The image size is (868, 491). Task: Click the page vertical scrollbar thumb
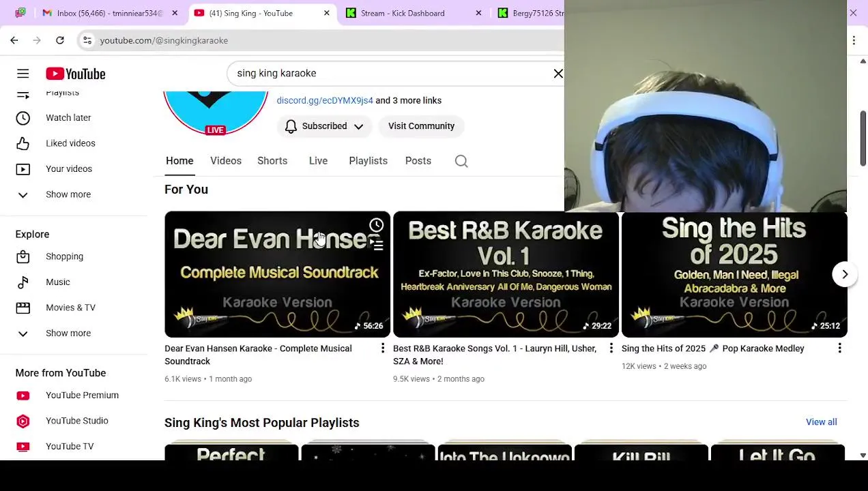point(863,138)
